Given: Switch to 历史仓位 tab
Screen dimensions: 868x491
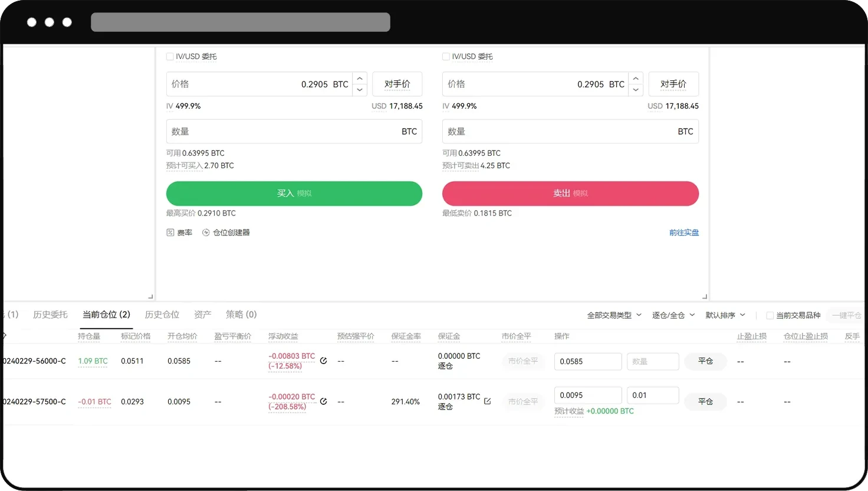Looking at the screenshot, I should click(162, 315).
